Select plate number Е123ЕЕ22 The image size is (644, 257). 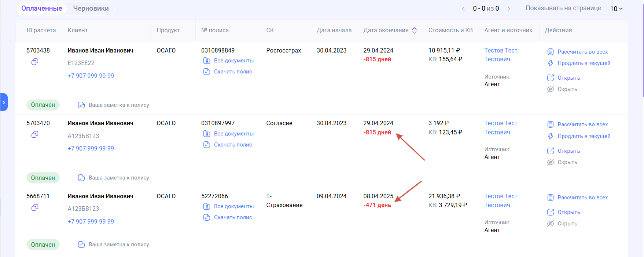point(81,63)
